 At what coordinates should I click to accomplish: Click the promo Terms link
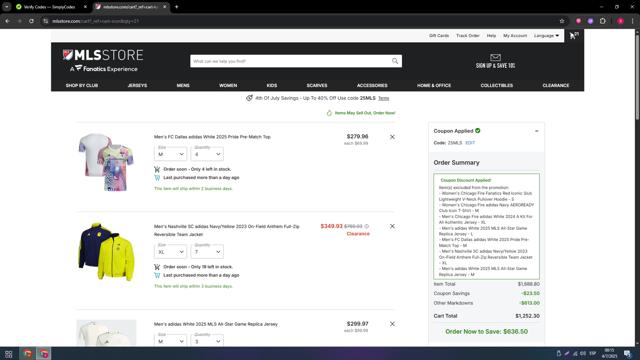(383, 98)
